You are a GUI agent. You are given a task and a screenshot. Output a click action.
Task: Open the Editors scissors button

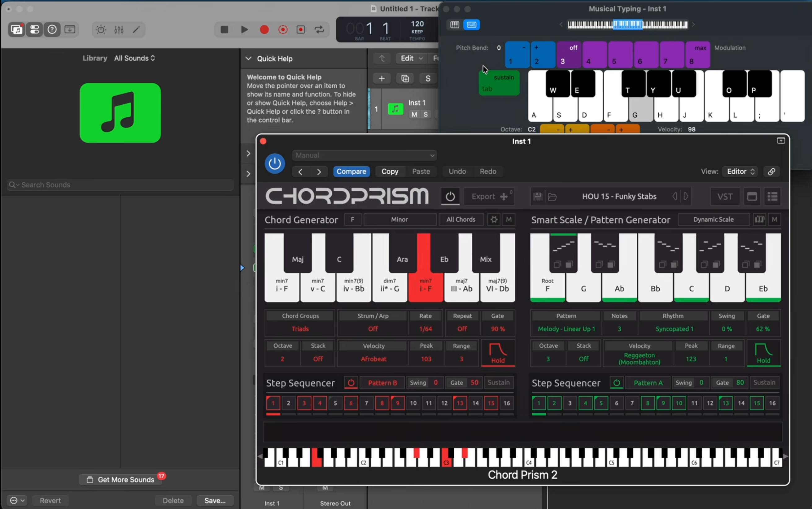[x=136, y=30]
